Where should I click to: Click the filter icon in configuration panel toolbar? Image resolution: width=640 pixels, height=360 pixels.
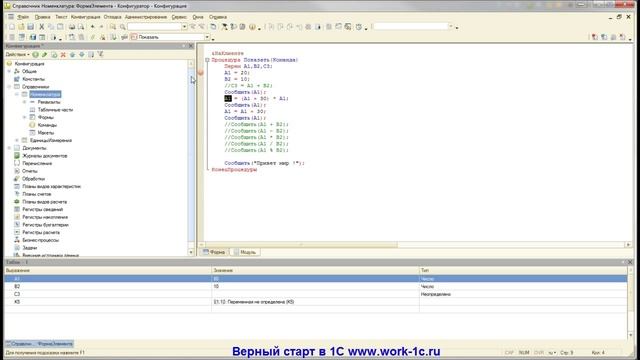point(100,54)
